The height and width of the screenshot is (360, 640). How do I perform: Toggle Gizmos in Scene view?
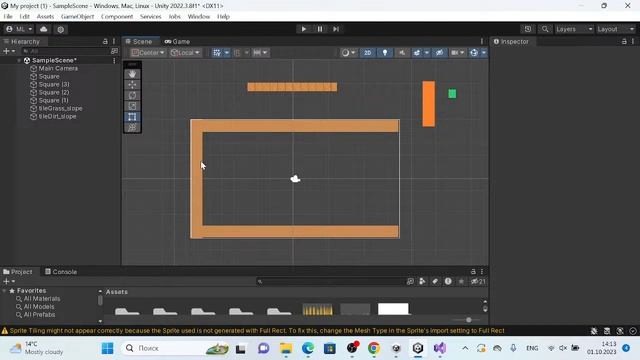(x=473, y=53)
